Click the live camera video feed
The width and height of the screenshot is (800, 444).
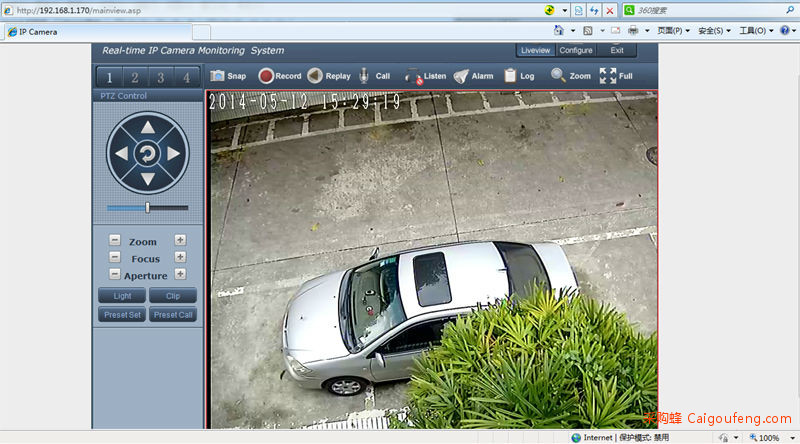point(432,260)
